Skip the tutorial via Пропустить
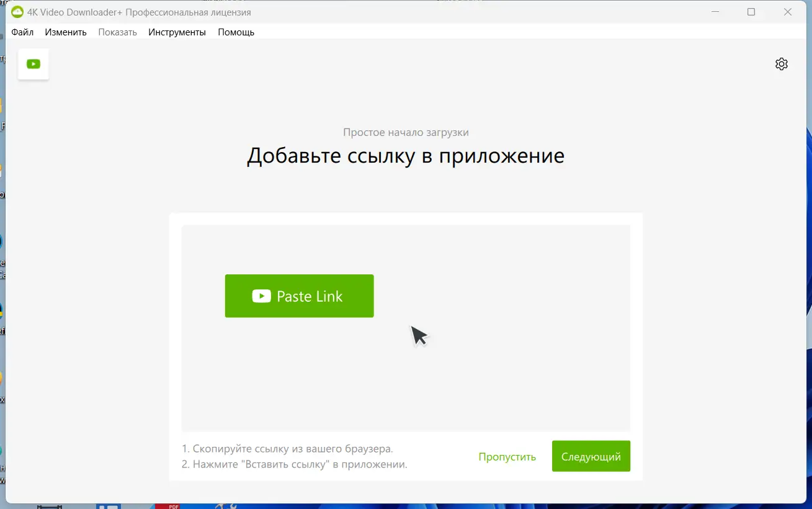This screenshot has height=509, width=812. point(507,456)
